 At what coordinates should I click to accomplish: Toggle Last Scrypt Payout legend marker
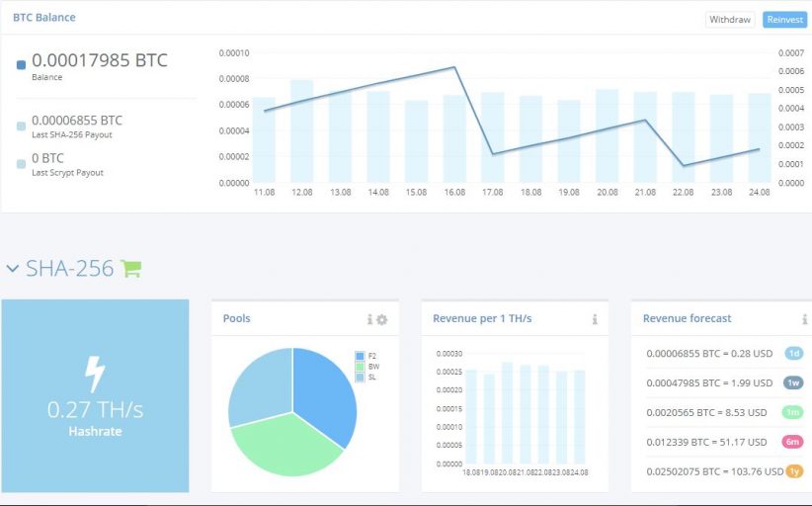point(22,164)
